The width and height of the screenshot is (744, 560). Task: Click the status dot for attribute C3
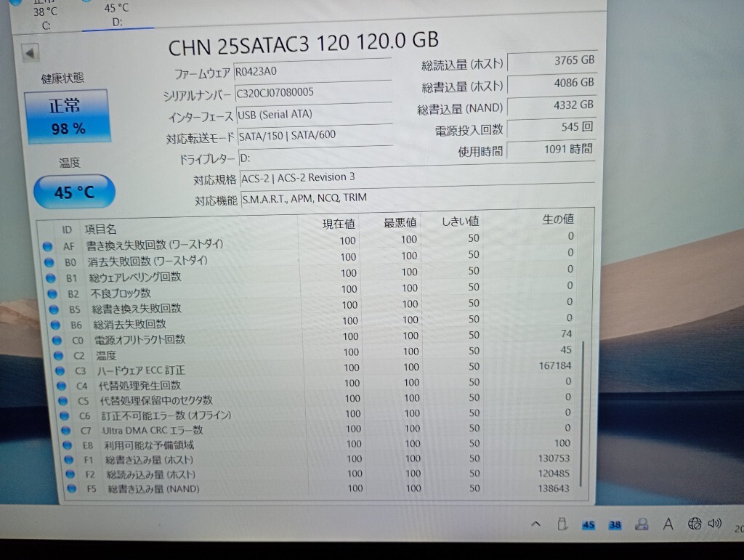pyautogui.click(x=60, y=371)
